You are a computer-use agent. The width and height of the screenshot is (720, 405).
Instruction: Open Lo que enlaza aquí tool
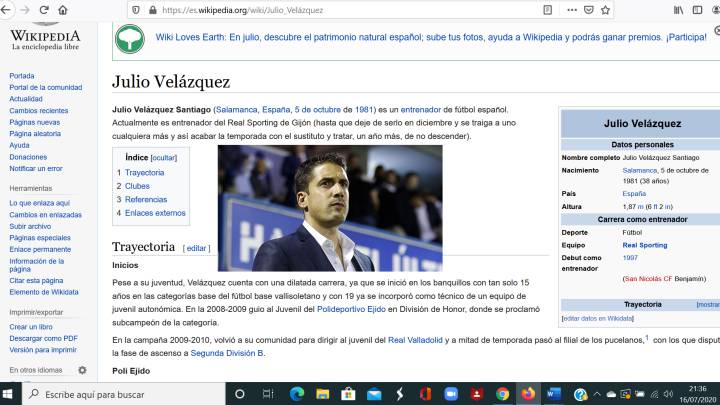39,203
